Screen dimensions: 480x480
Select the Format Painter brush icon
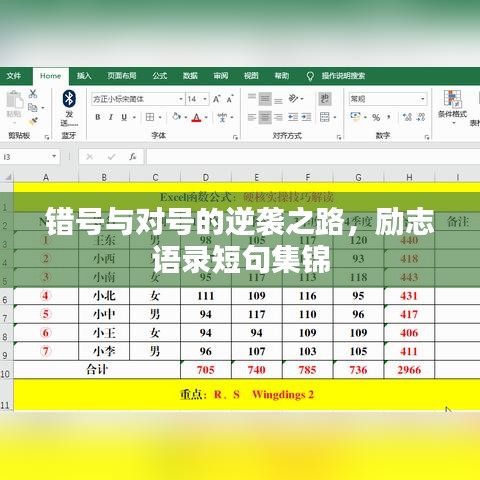pos(33,121)
